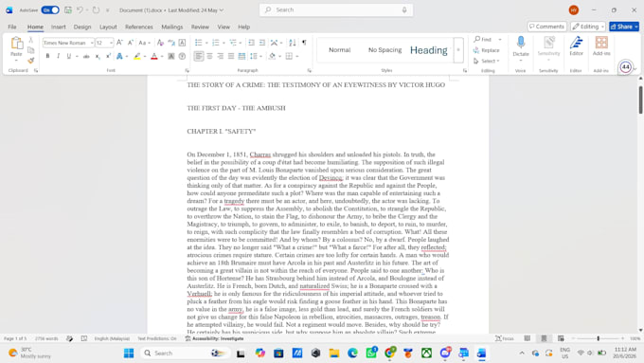Apply Strikethrough formatting
Viewport: 644px width, 363px height.
pyautogui.click(x=86, y=56)
